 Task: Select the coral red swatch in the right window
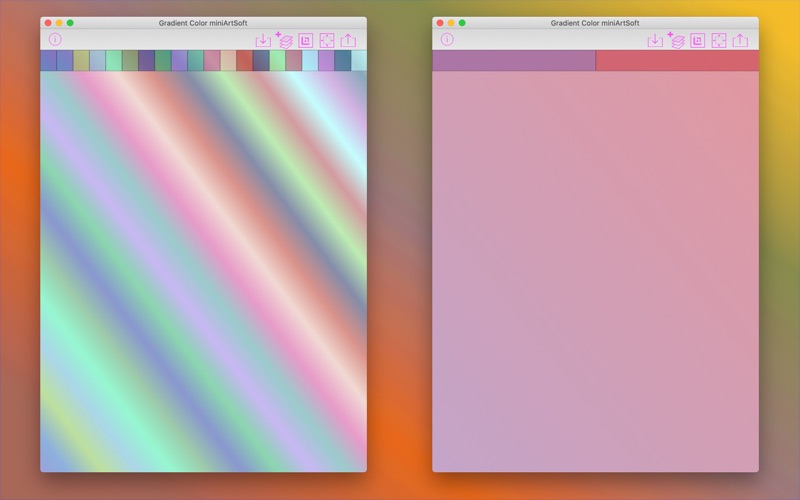(x=677, y=61)
